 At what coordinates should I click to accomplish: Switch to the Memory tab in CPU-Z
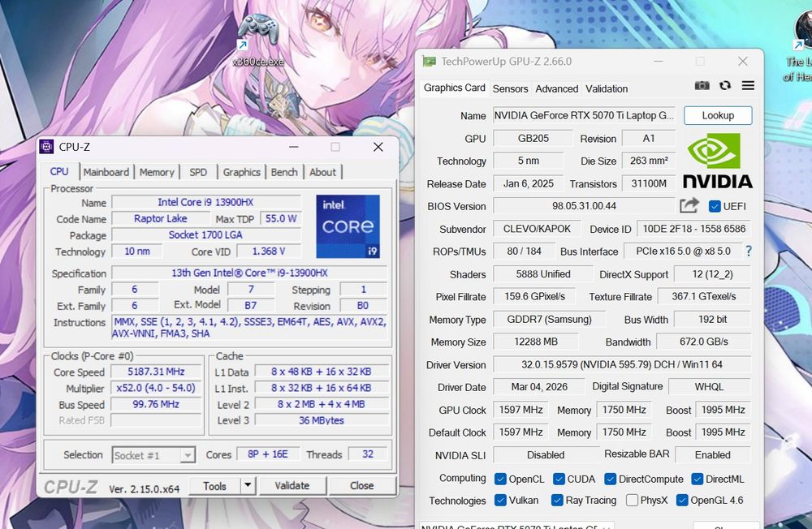pyautogui.click(x=157, y=172)
